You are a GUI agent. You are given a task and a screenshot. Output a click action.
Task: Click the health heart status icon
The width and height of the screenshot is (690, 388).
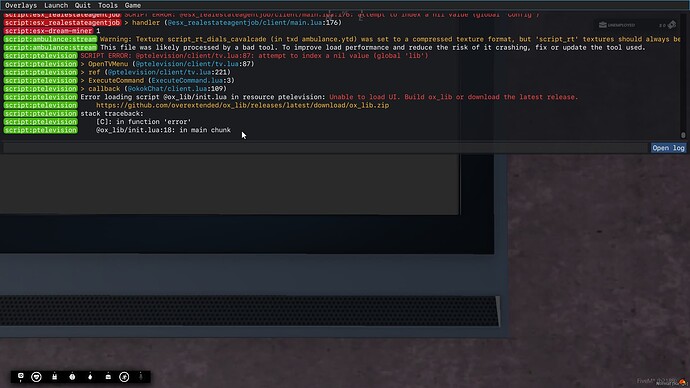click(37, 377)
